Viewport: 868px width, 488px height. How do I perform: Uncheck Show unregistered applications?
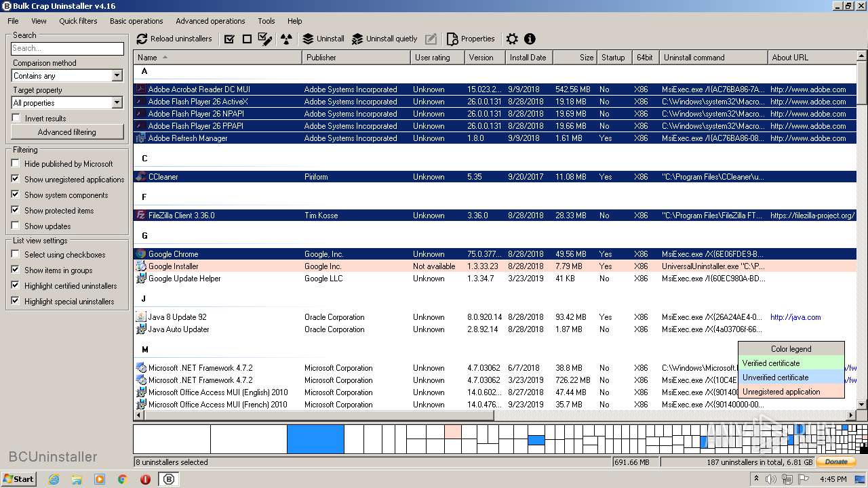pos(16,179)
